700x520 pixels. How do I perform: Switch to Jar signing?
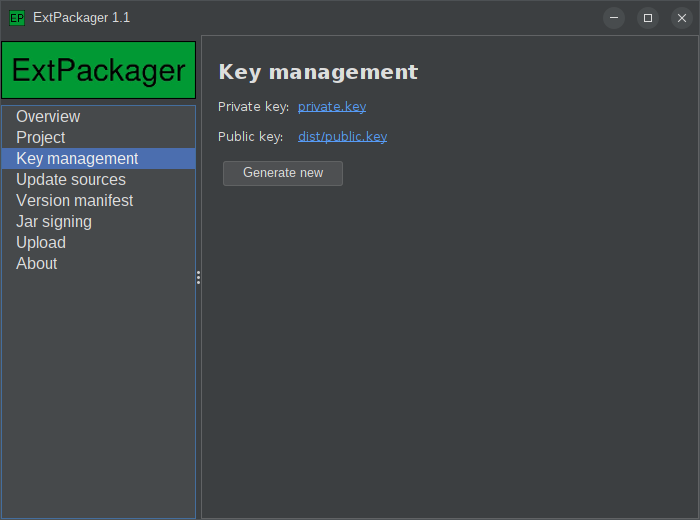coord(98,221)
